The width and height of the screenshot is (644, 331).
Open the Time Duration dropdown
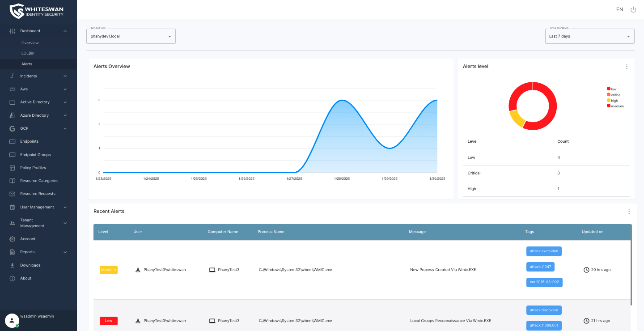coord(589,36)
